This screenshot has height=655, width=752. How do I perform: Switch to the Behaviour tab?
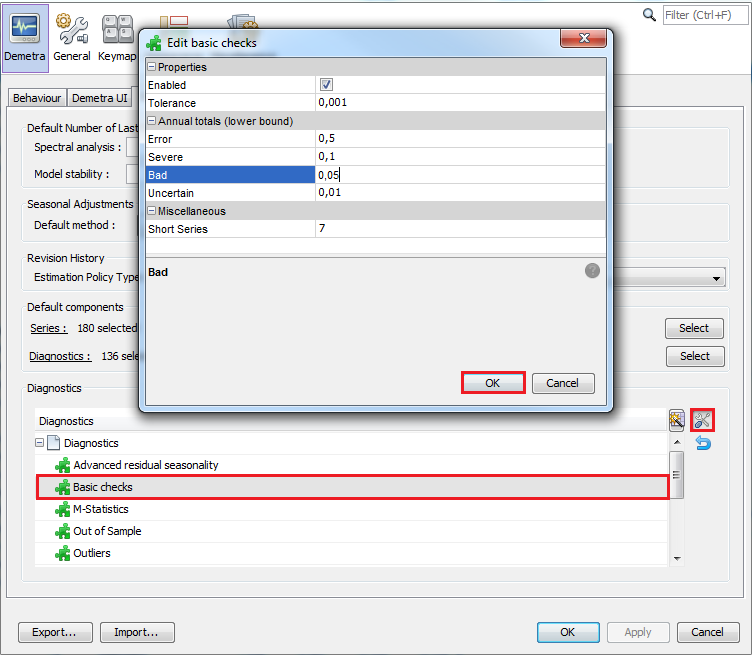coord(37,98)
